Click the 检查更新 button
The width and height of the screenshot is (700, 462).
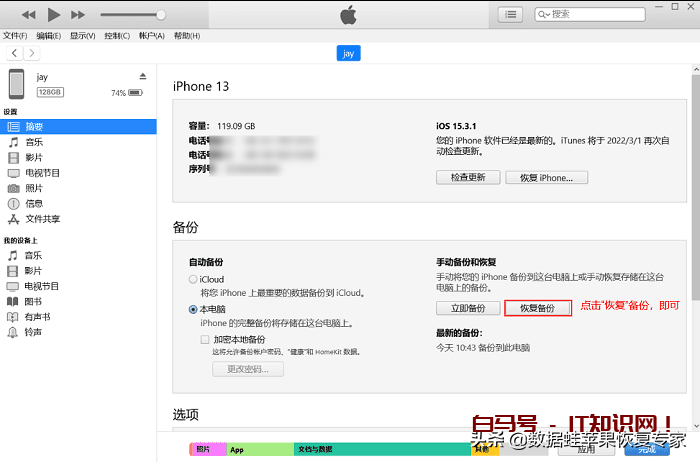tap(468, 177)
